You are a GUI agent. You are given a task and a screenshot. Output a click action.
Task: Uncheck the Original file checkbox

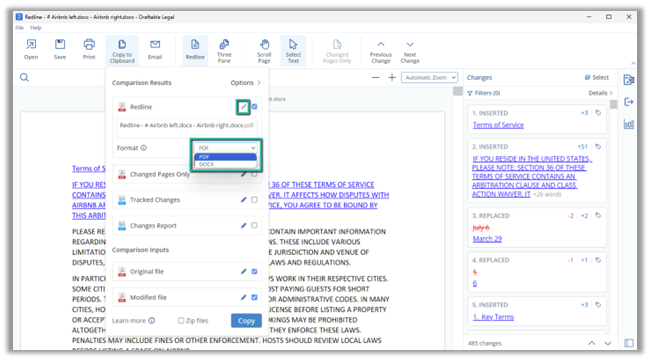coord(255,271)
